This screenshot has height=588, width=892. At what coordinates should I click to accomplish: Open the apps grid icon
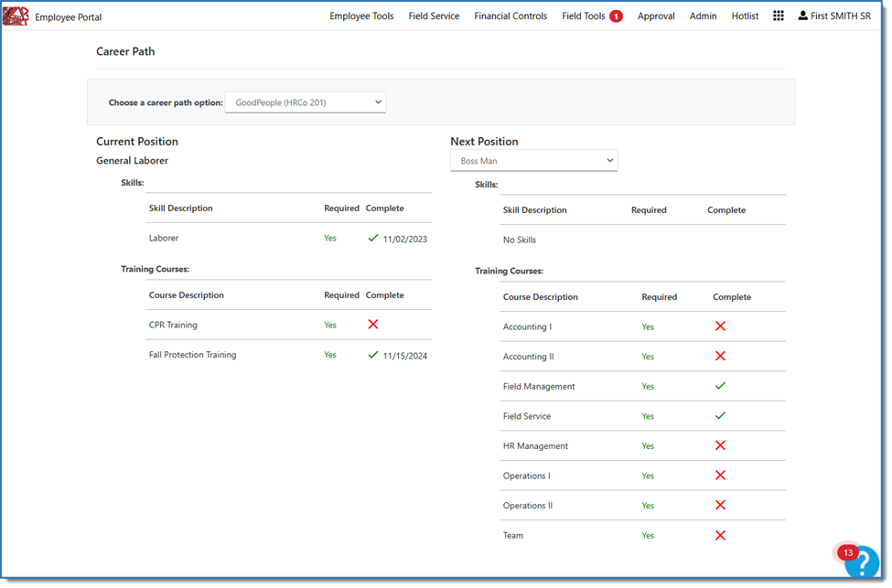pyautogui.click(x=779, y=16)
